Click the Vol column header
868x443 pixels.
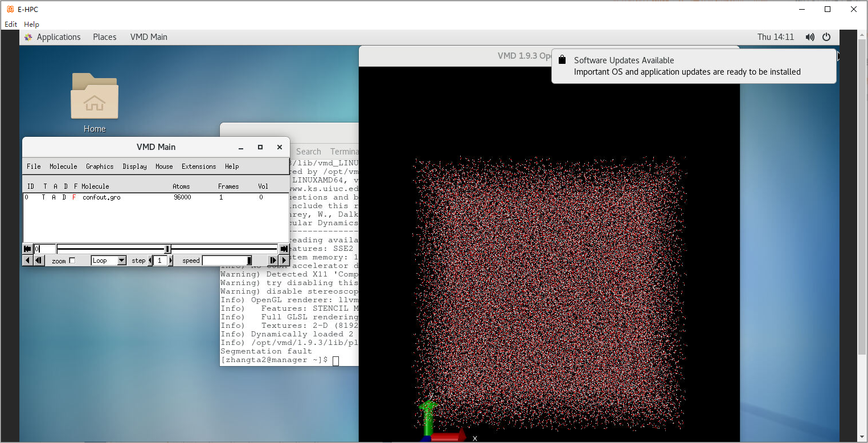263,186
